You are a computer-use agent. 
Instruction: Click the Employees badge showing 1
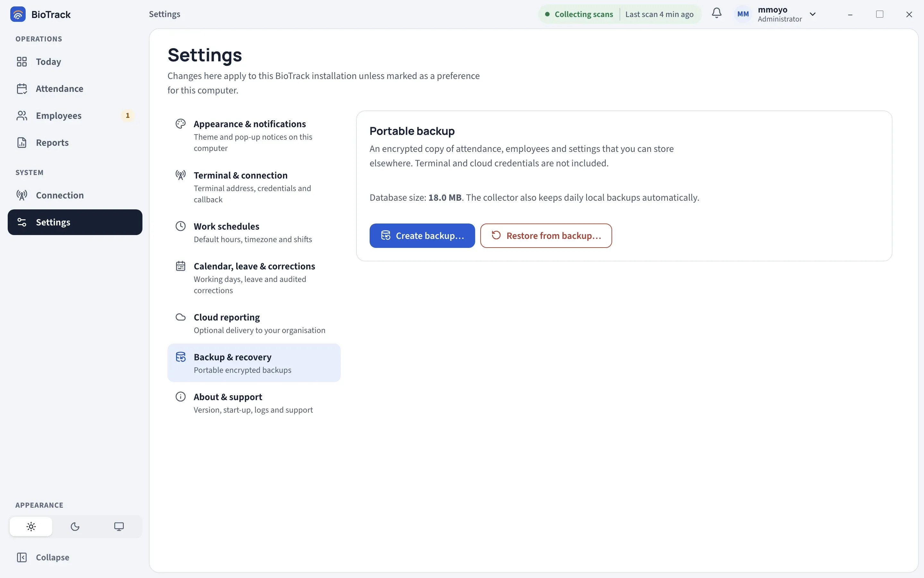127,116
